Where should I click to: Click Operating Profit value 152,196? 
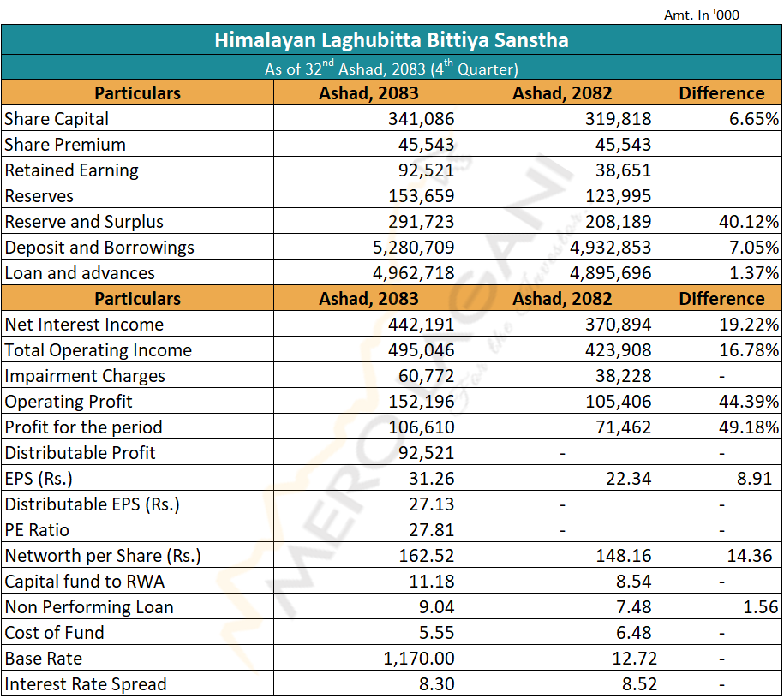pyautogui.click(x=421, y=402)
